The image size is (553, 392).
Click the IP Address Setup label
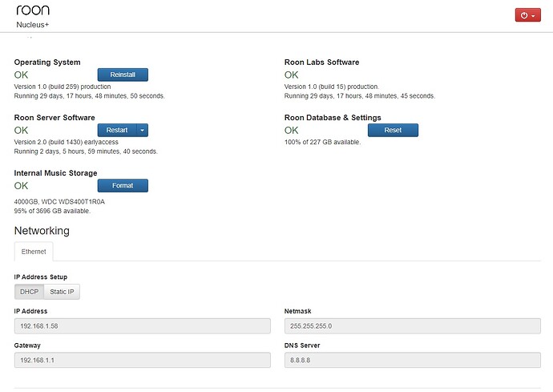coord(41,277)
